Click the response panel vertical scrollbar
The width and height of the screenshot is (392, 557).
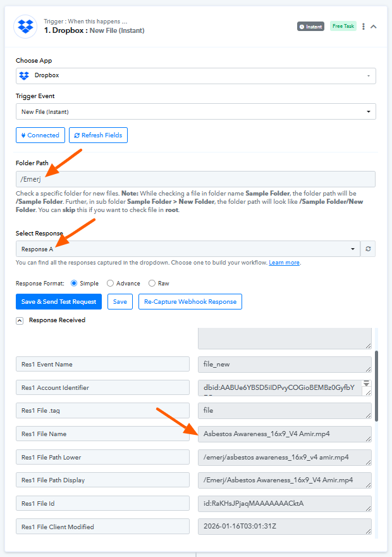(377, 386)
